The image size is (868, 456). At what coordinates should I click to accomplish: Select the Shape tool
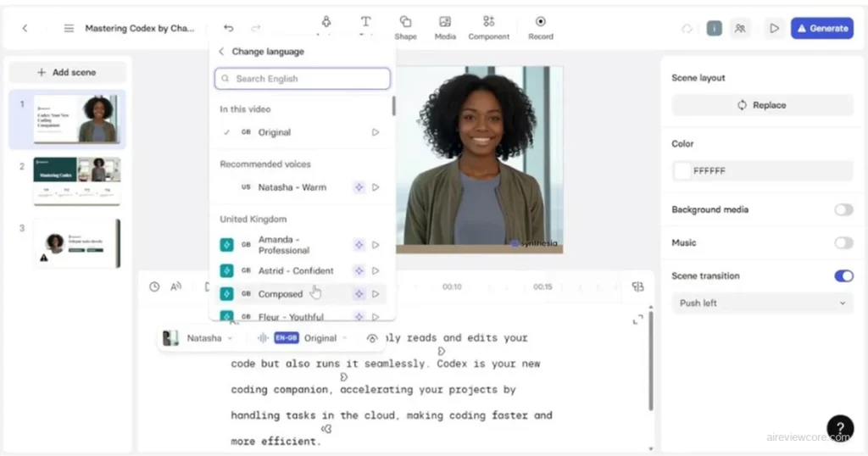point(405,28)
